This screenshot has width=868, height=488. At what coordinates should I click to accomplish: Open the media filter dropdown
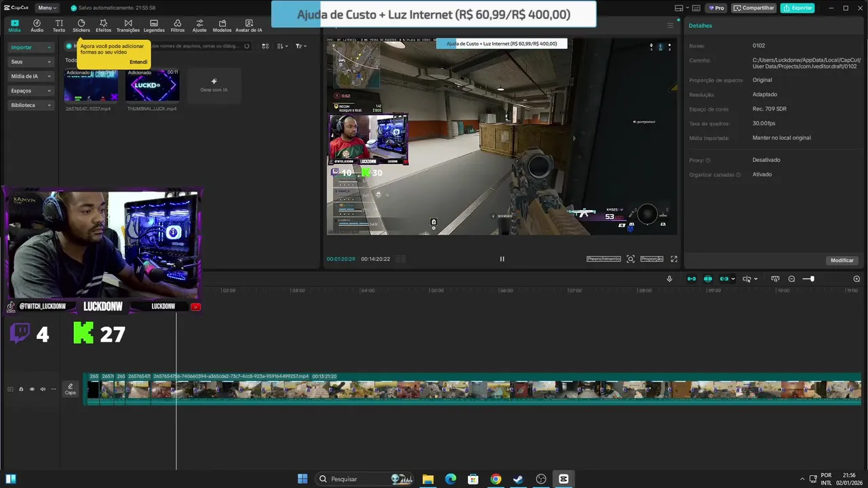click(x=301, y=46)
